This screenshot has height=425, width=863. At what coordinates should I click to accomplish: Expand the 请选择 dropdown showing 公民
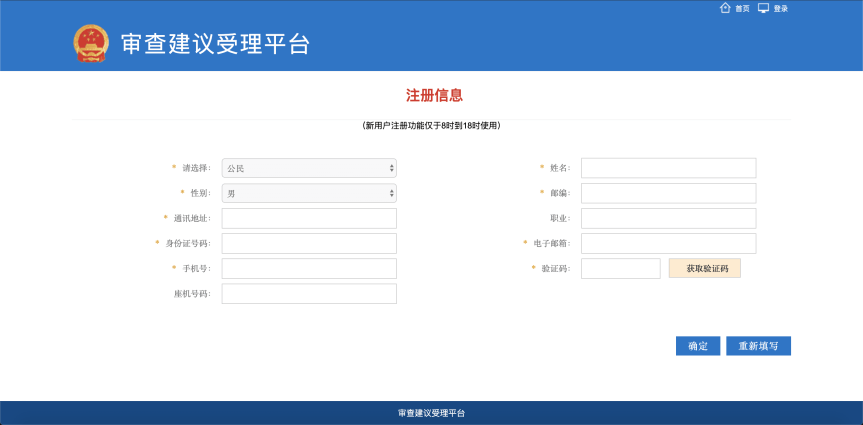(x=309, y=168)
